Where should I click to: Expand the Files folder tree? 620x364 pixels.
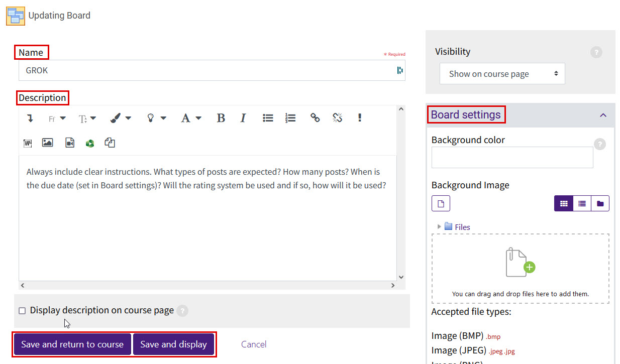440,226
